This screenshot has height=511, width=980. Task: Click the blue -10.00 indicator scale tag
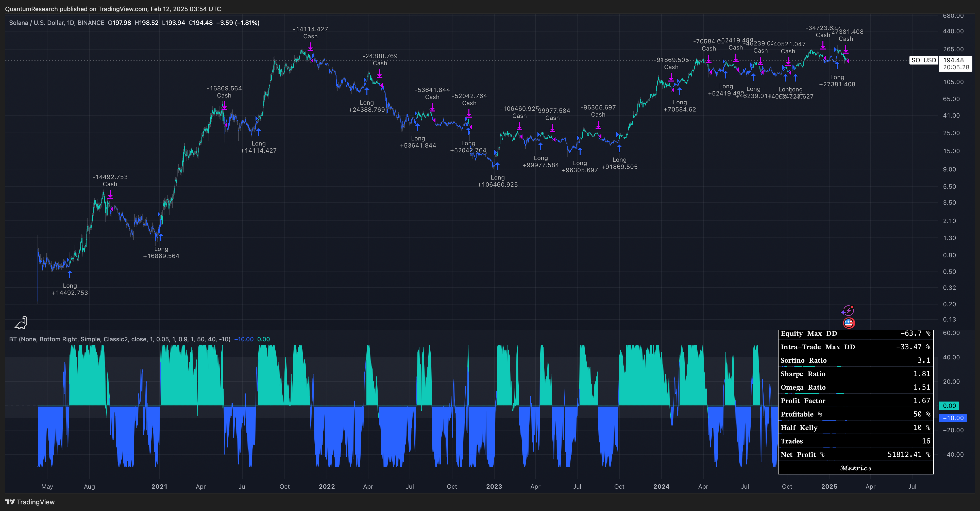click(x=953, y=418)
